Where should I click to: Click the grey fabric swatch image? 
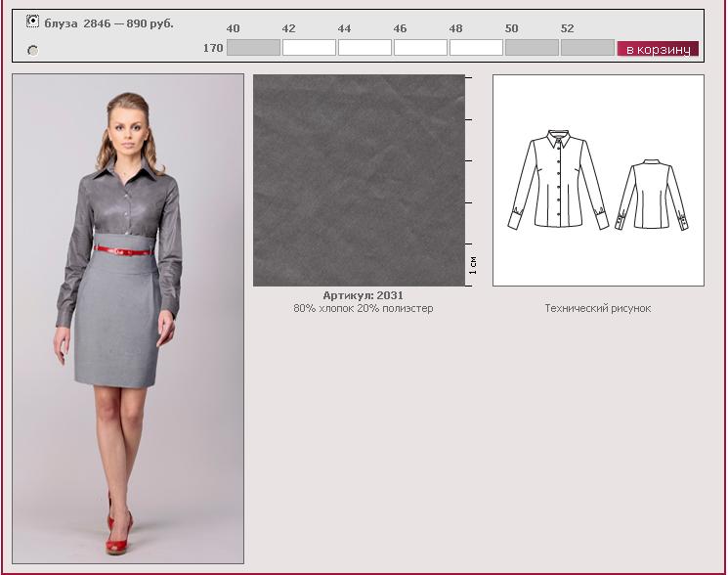pyautogui.click(x=359, y=181)
